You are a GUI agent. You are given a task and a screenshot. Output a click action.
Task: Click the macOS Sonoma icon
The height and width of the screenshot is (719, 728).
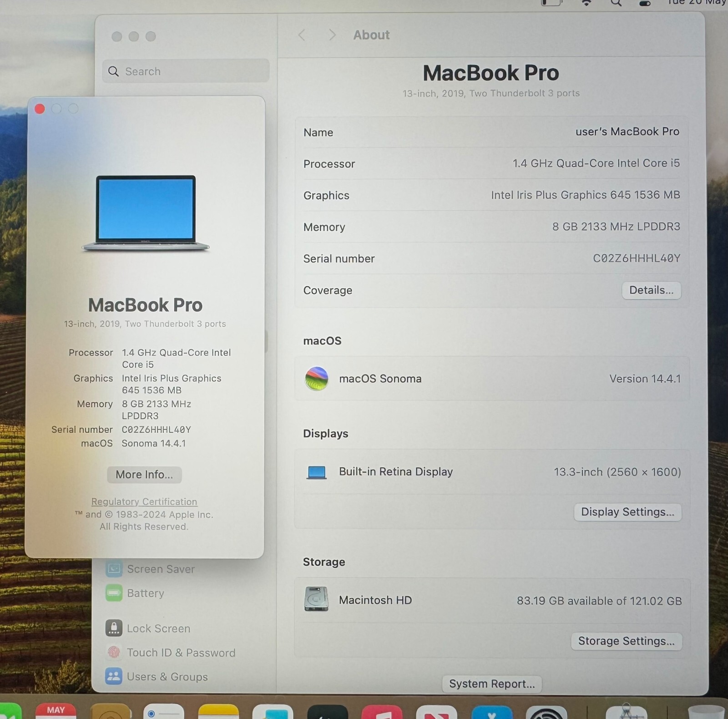click(x=317, y=379)
